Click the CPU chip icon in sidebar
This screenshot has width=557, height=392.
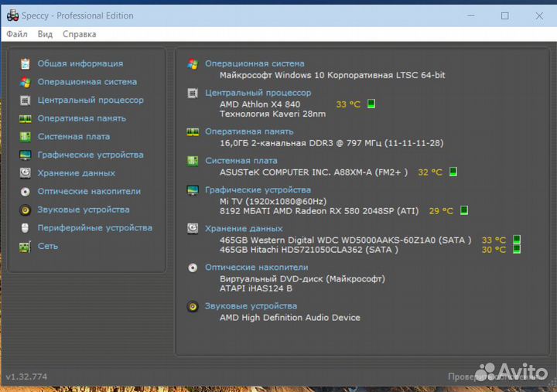click(x=26, y=101)
